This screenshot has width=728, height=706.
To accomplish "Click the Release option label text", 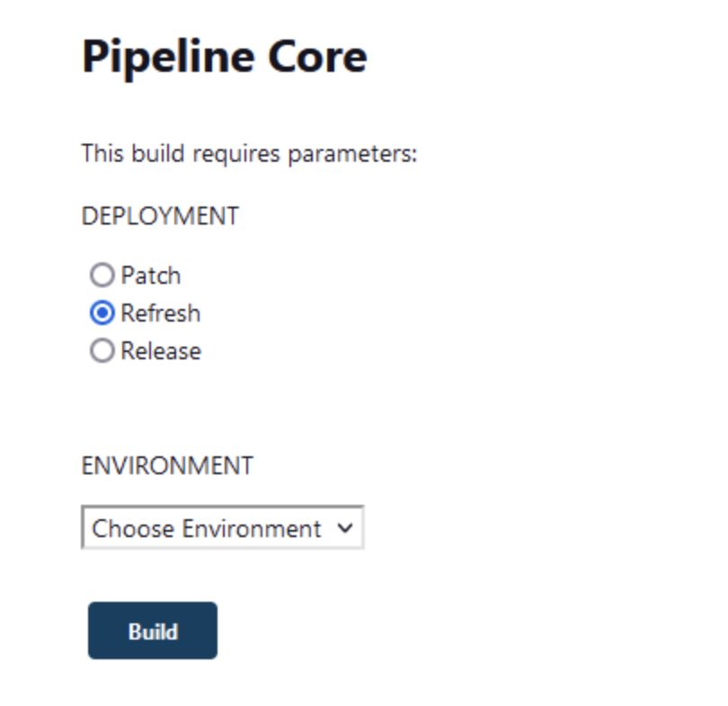I will [x=161, y=350].
